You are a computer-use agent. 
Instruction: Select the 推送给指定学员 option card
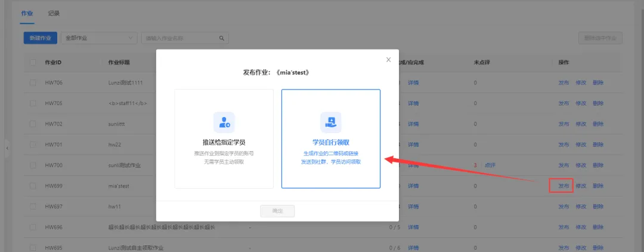click(x=224, y=139)
